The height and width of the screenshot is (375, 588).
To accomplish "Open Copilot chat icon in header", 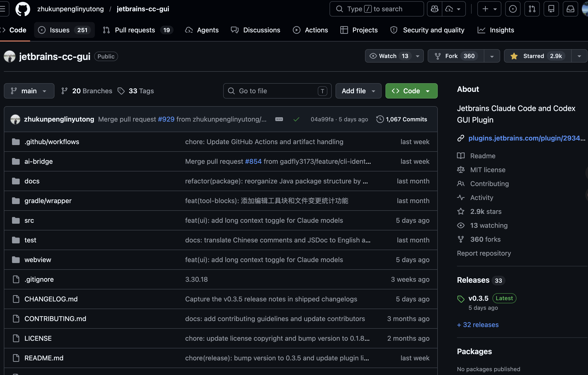I will [x=434, y=9].
